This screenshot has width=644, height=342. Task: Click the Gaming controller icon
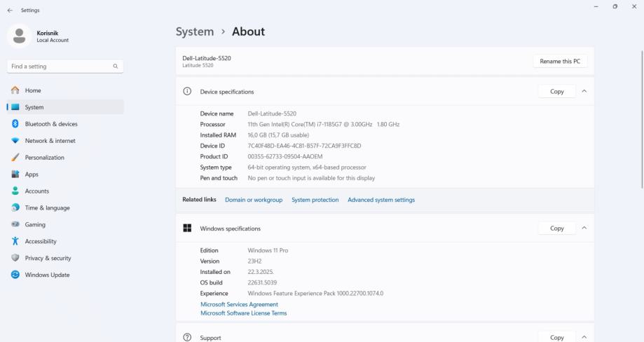[15, 225]
